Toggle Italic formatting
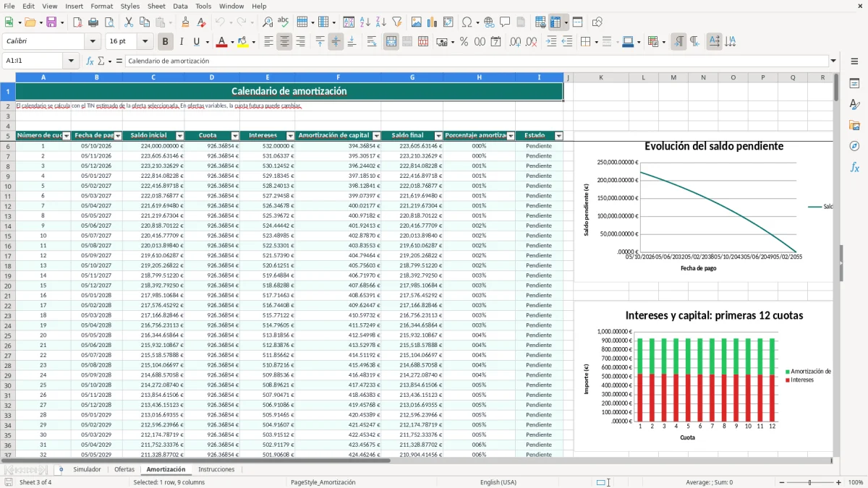This screenshot has width=868, height=488. [x=182, y=42]
